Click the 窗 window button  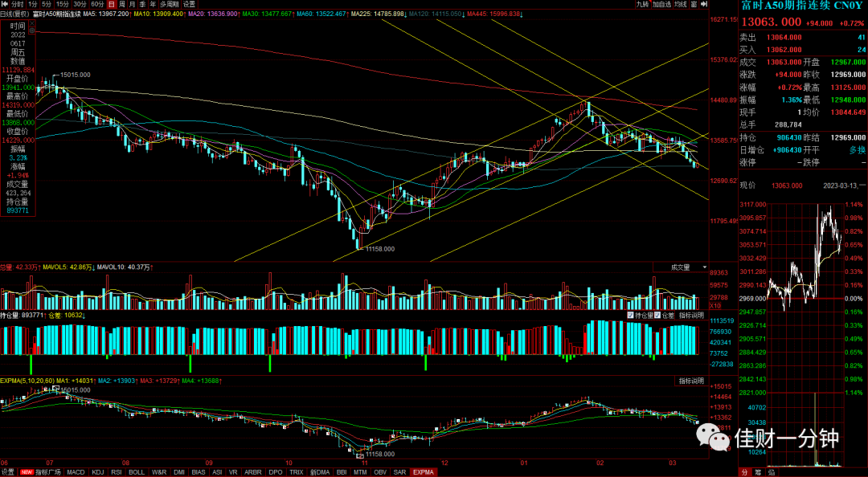[x=694, y=4]
